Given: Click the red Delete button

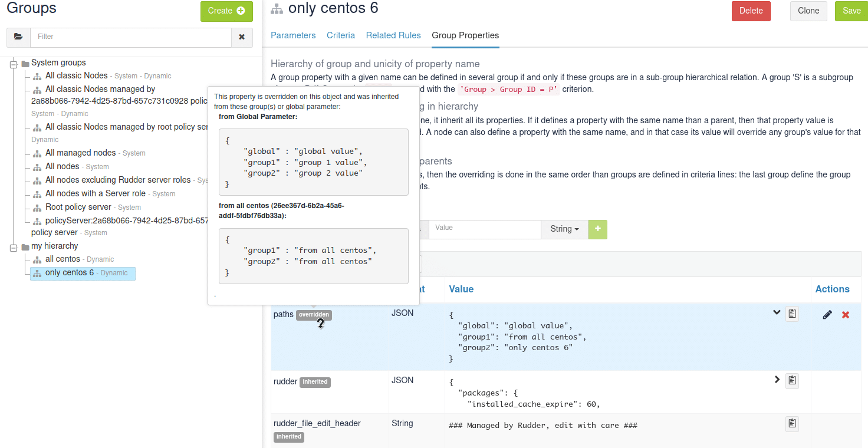Looking at the screenshot, I should pos(751,11).
